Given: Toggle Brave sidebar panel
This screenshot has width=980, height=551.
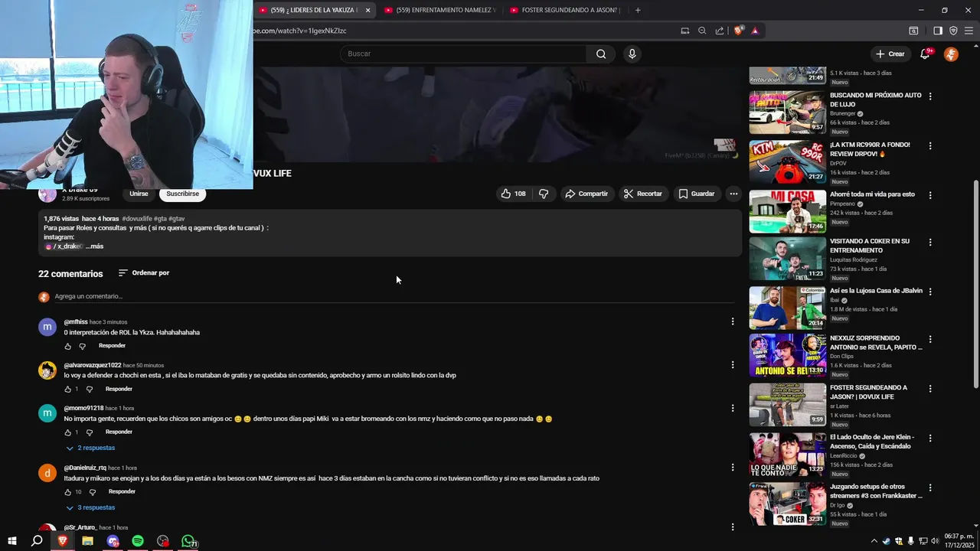Looking at the screenshot, I should 938,31.
